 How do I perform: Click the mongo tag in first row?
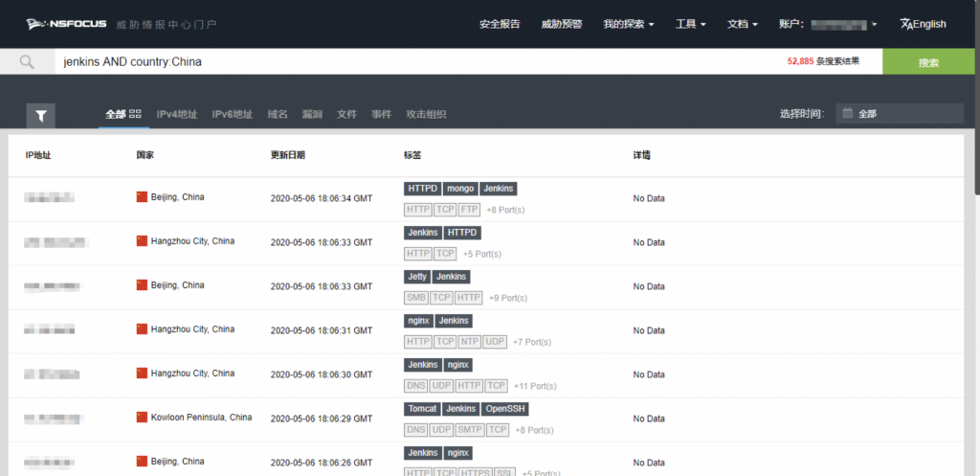460,189
